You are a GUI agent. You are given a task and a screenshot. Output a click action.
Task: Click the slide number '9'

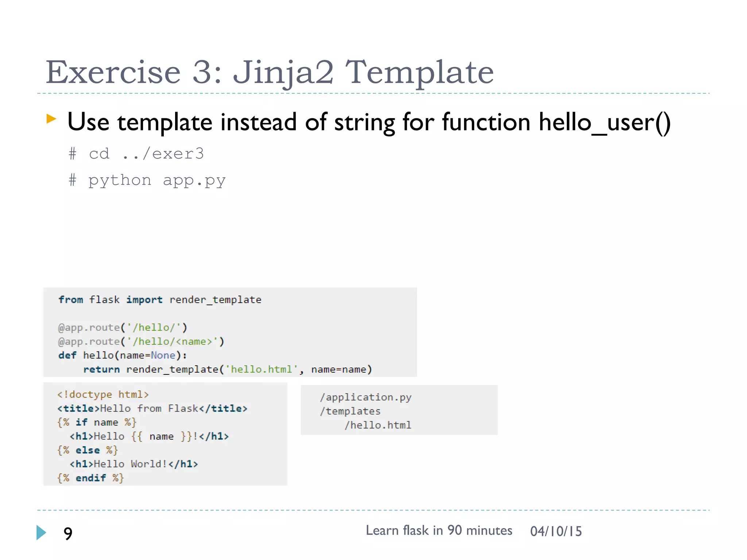click(68, 534)
